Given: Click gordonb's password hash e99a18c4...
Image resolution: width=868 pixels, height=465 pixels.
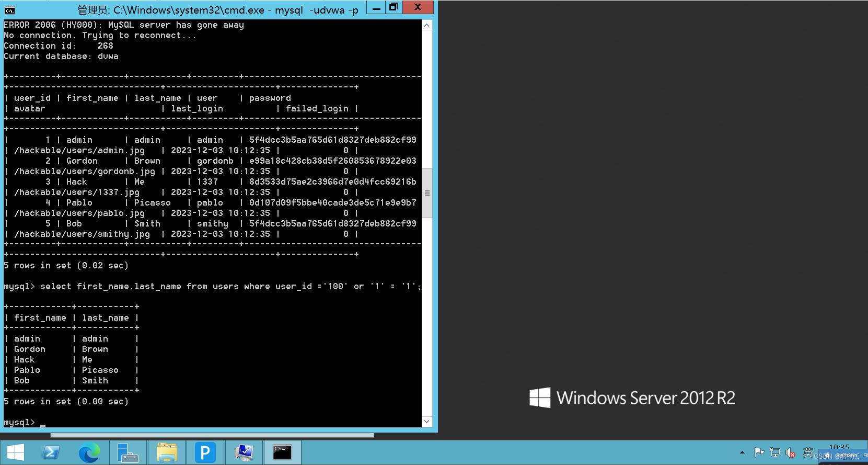Looking at the screenshot, I should pos(333,161).
